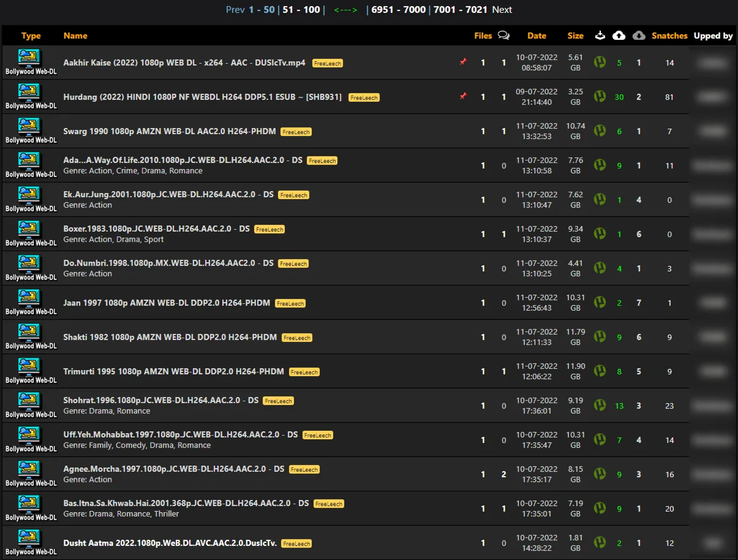Sort by leechers using the download cloud icon

coord(639,36)
